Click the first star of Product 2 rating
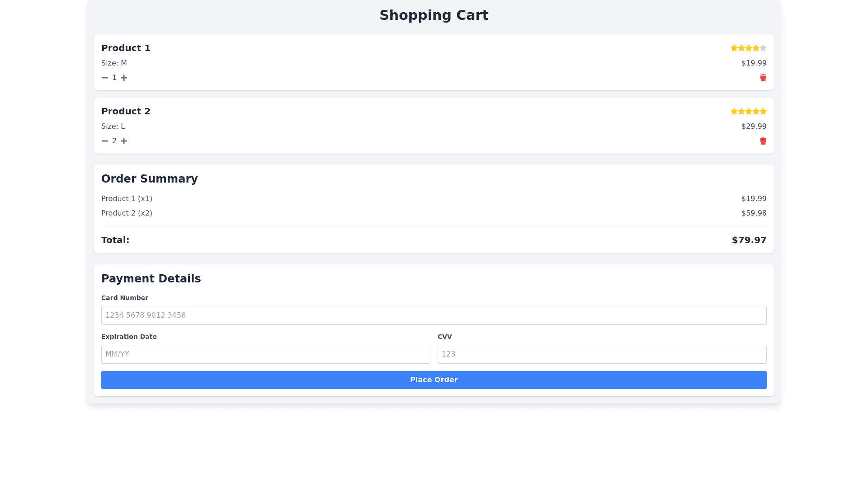 pos(734,111)
